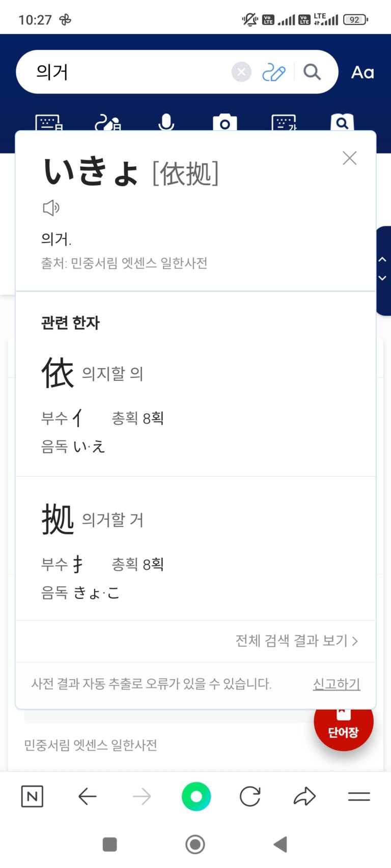Tap the up chevron on side panel
391x868 pixels.
(x=382, y=259)
